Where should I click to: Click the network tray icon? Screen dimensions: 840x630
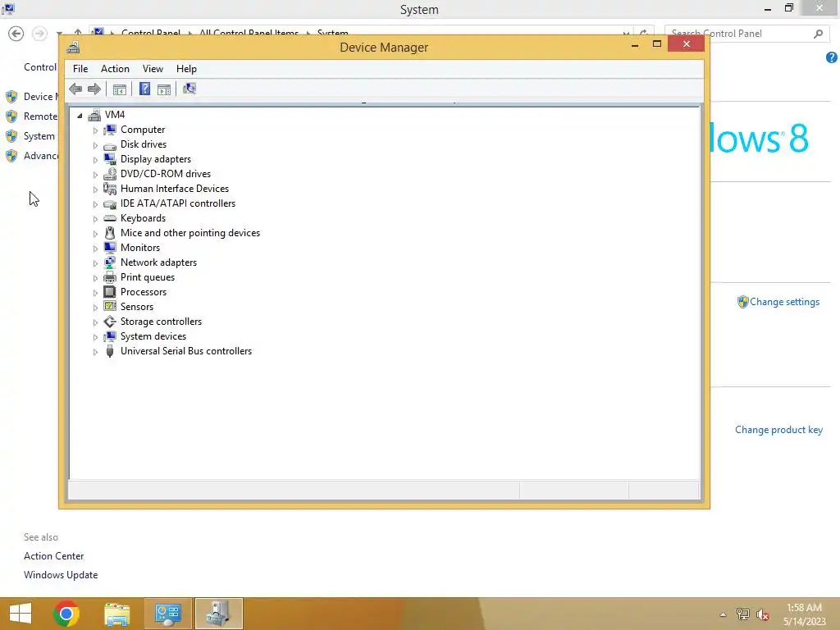[743, 614]
